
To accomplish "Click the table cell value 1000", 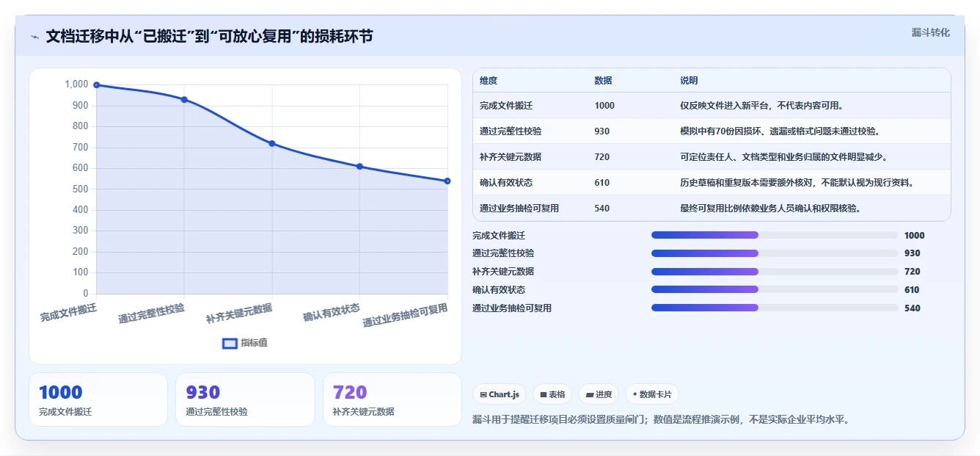I will click(604, 106).
